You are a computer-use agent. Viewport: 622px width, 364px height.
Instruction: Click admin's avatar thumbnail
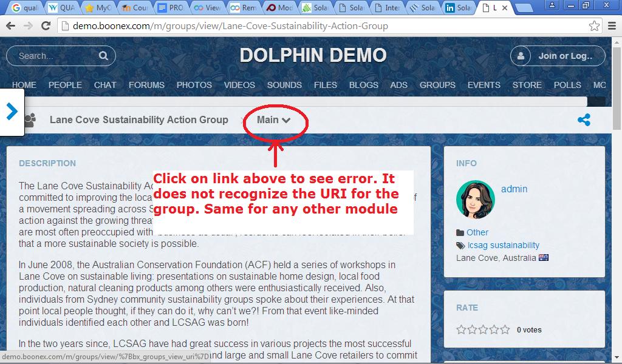coord(475,199)
